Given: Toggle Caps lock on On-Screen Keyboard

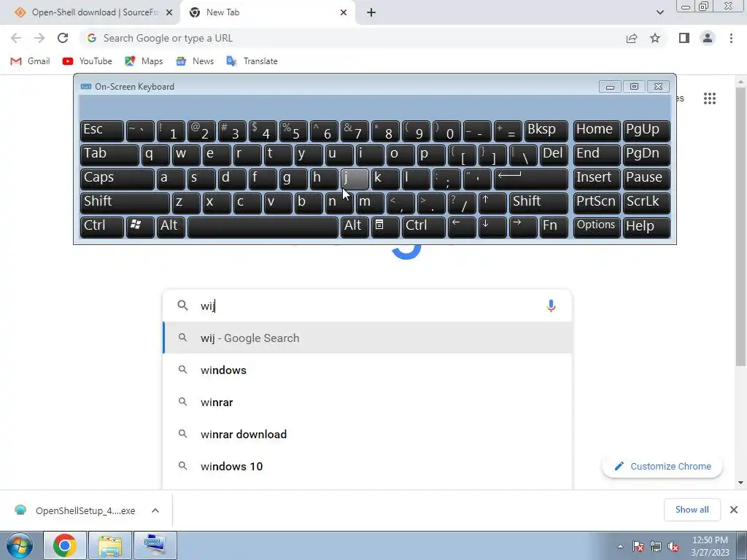Looking at the screenshot, I should [x=117, y=179].
